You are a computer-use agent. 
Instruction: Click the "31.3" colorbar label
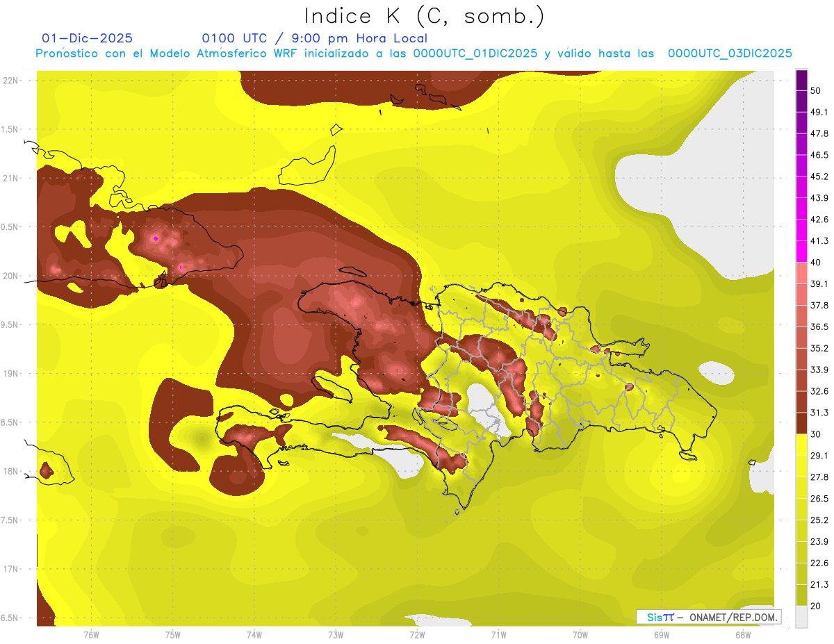point(819,413)
